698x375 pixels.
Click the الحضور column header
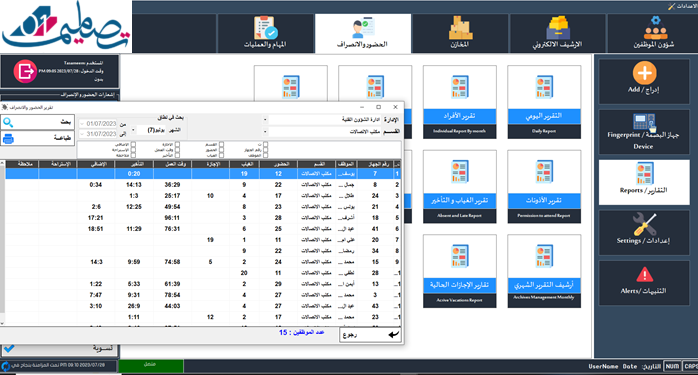(278, 164)
